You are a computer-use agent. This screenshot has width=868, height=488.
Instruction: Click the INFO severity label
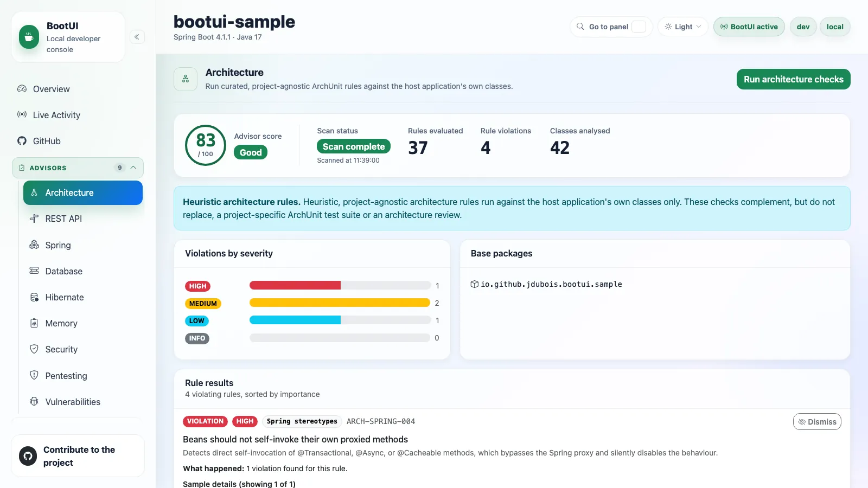[x=197, y=338]
